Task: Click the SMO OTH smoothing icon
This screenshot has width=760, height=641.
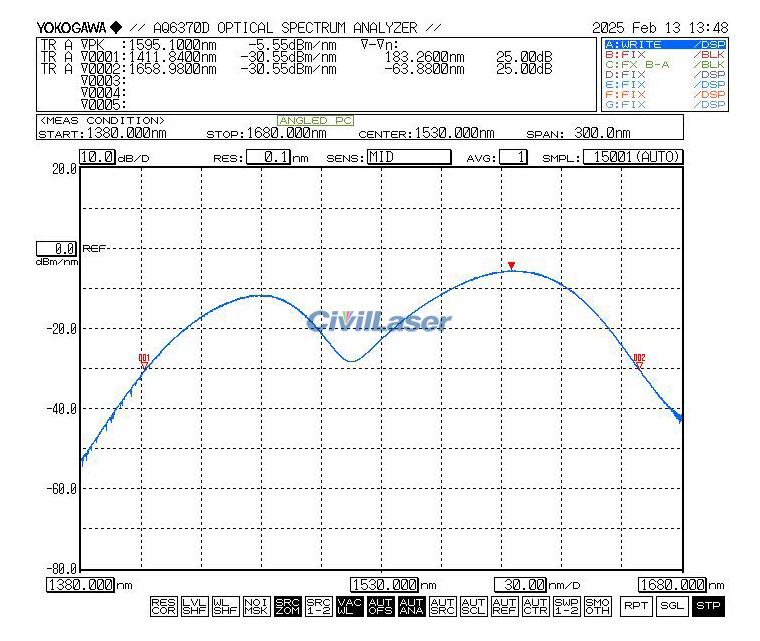Action: pos(597,606)
